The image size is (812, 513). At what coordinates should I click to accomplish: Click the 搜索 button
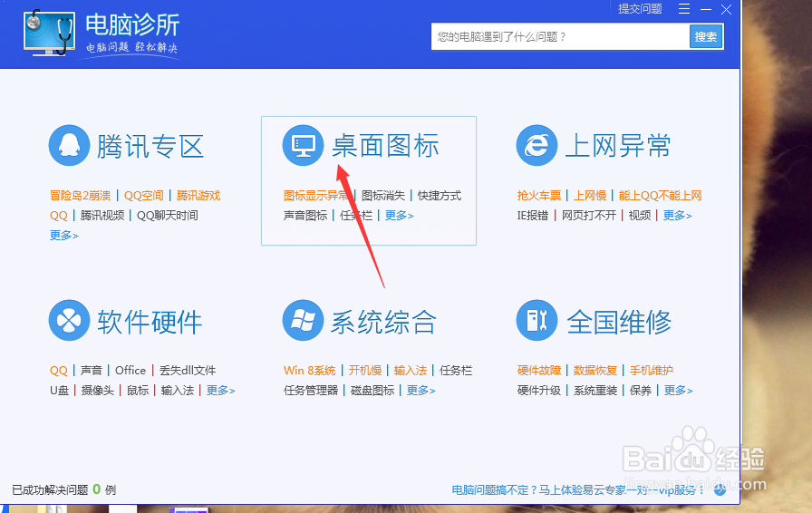pyautogui.click(x=706, y=37)
